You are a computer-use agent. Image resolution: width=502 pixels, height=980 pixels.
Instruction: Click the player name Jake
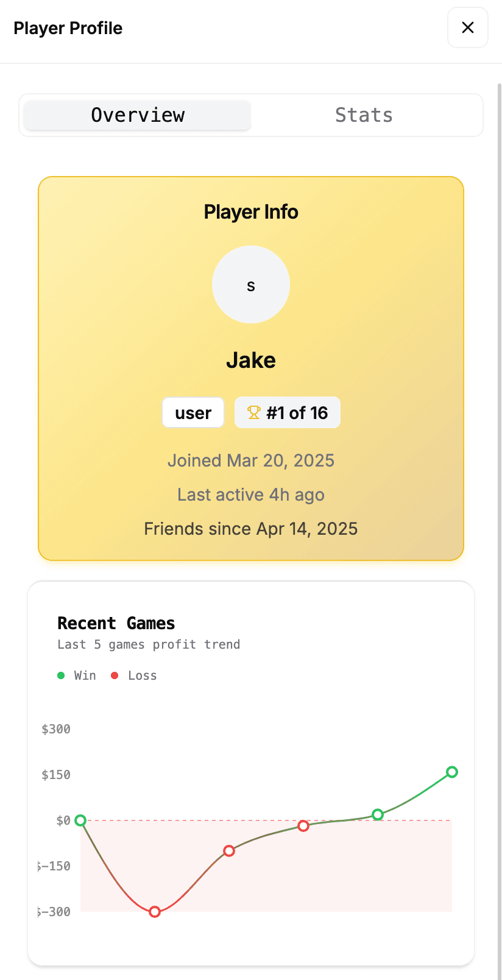click(251, 360)
